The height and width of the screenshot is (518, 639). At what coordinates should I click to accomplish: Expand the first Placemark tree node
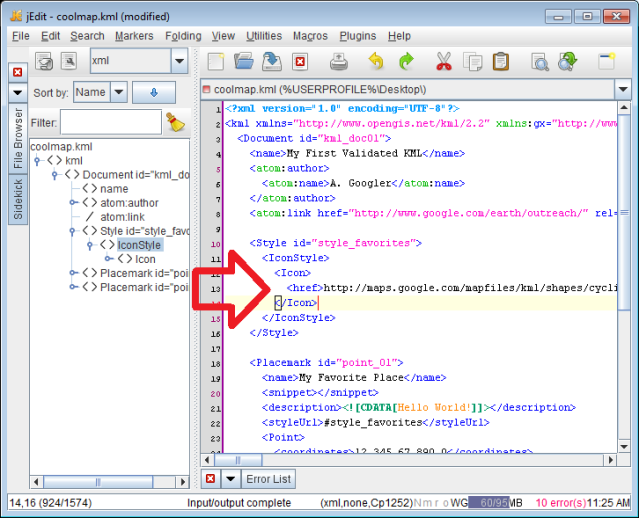point(73,273)
